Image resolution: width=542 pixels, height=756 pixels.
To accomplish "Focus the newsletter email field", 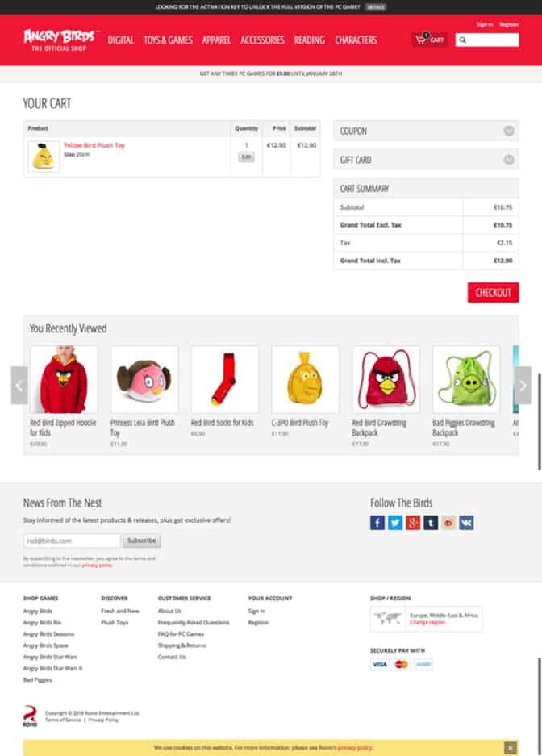I will click(x=72, y=541).
